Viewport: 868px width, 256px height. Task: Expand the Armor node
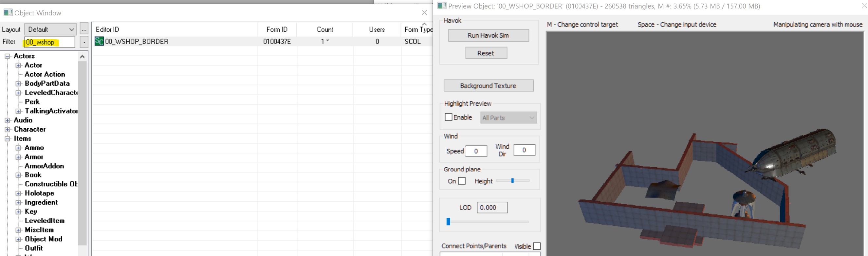tap(18, 157)
